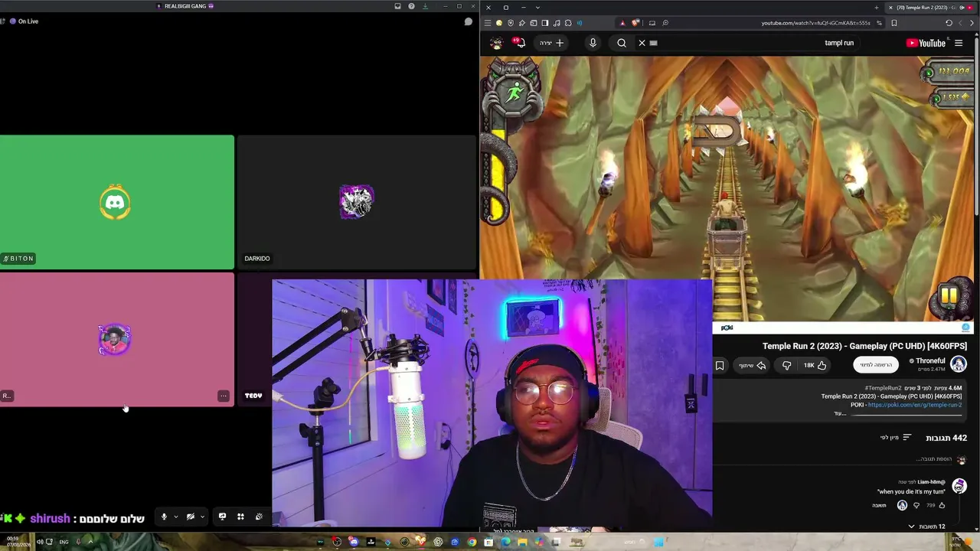Click the Temple Run 2 video title

(x=864, y=347)
